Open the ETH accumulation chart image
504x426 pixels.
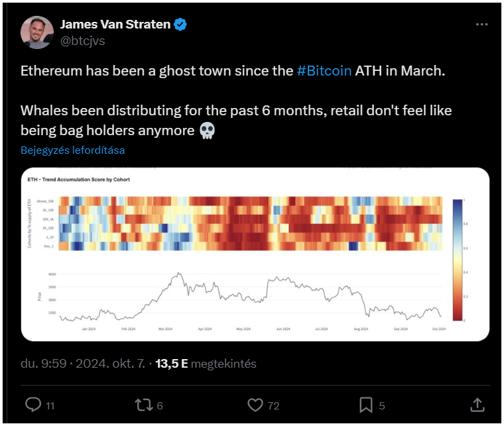coord(255,254)
